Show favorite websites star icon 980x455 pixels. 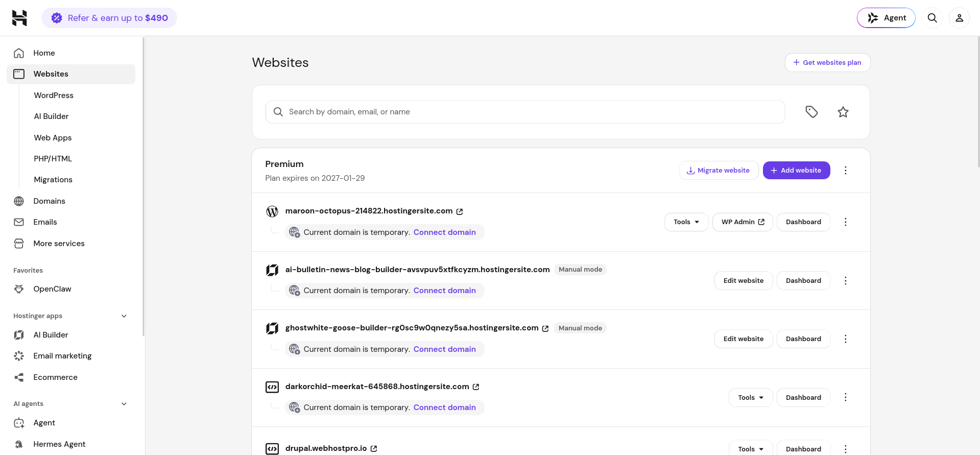[843, 112]
